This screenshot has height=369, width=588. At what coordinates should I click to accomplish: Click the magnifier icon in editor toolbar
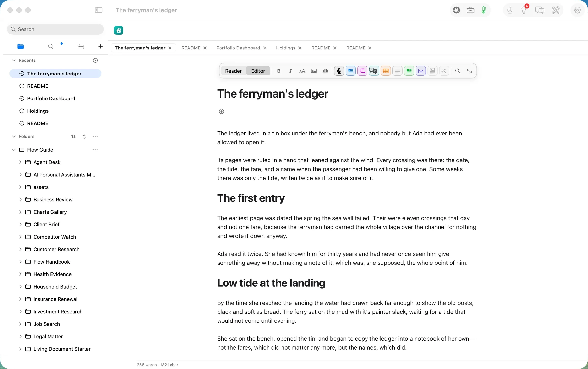[x=457, y=71]
